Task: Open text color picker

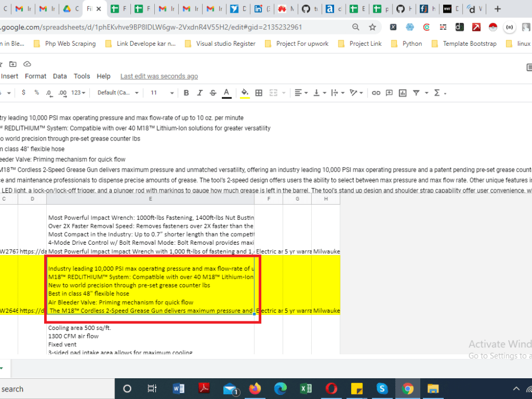Action: (226, 93)
